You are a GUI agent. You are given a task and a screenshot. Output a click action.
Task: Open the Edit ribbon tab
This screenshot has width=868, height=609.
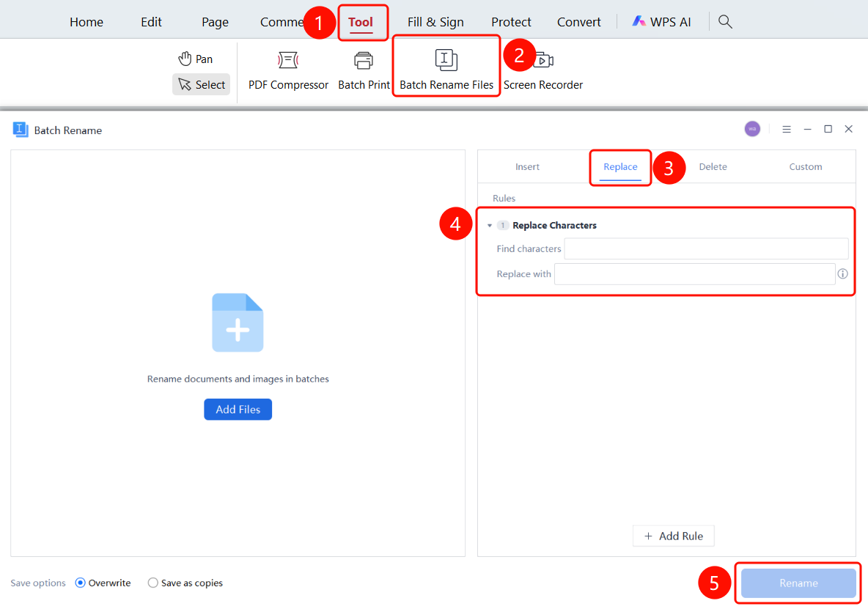151,21
